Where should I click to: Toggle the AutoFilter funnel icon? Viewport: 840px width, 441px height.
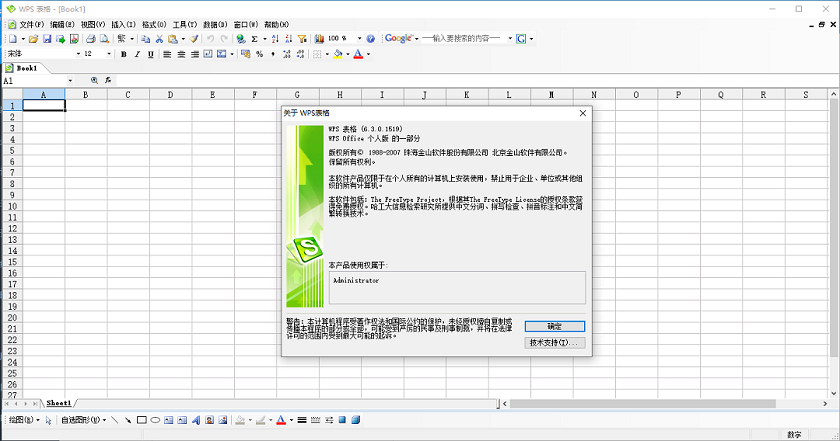[x=302, y=39]
